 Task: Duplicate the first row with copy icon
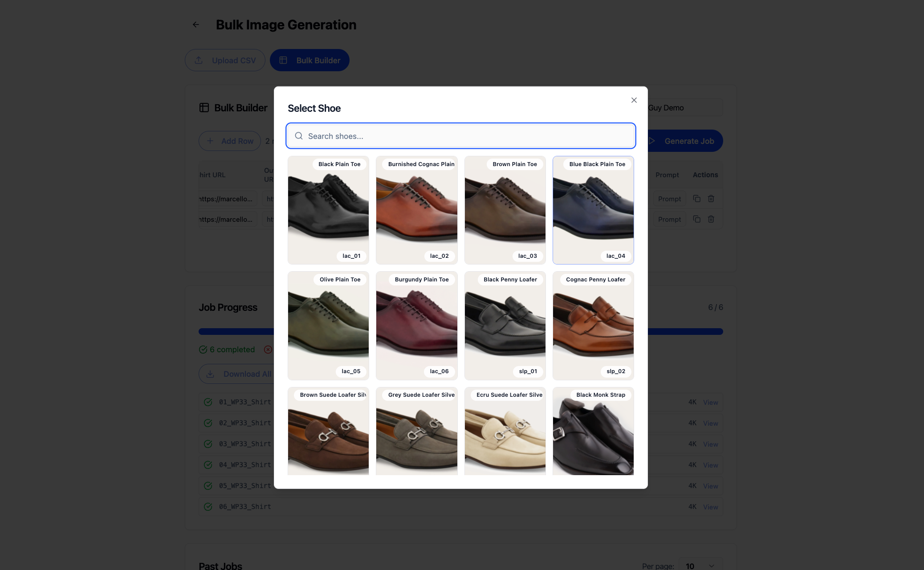[x=697, y=199]
